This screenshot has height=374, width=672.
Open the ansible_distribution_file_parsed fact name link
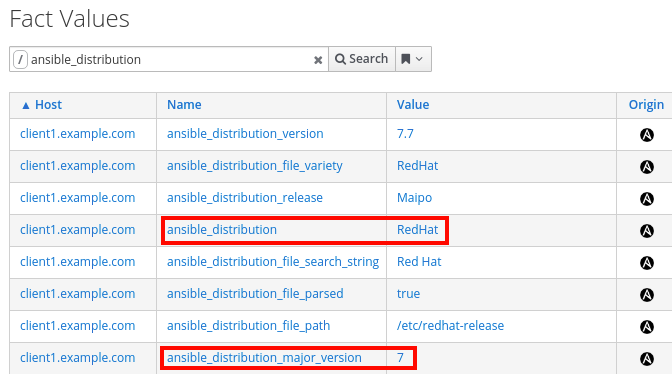pos(255,293)
